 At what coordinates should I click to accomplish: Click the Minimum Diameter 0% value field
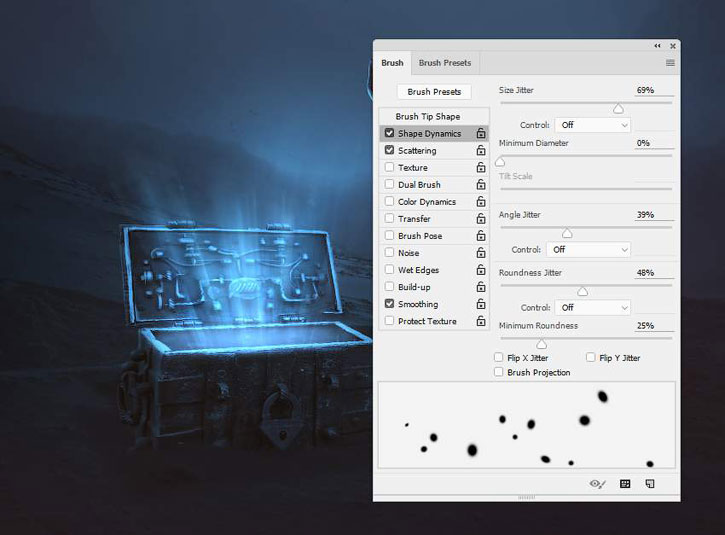tap(654, 143)
